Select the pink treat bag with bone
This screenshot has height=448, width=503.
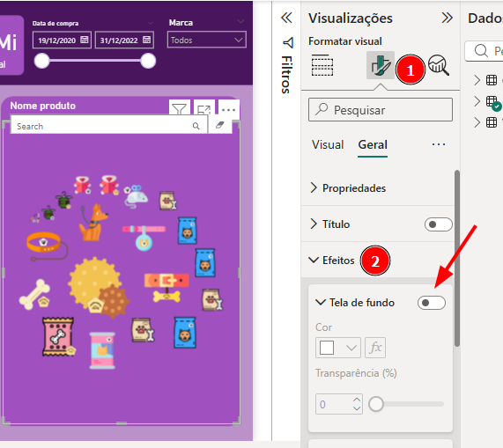tap(58, 337)
